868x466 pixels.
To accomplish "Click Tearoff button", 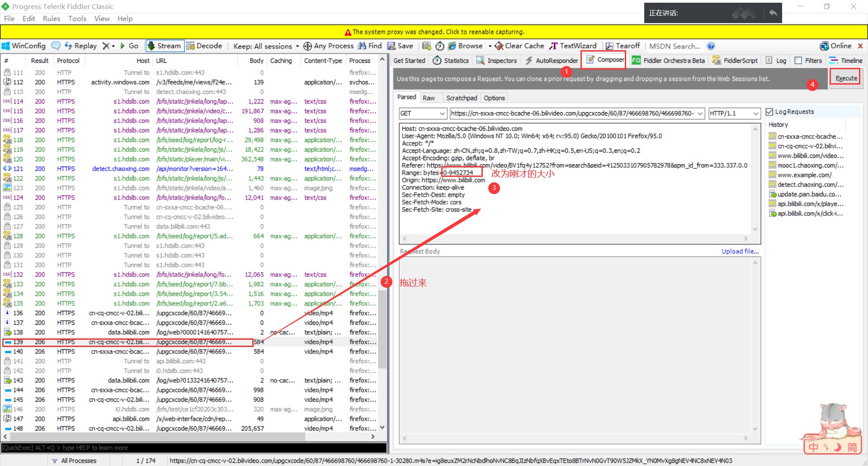I will [623, 46].
